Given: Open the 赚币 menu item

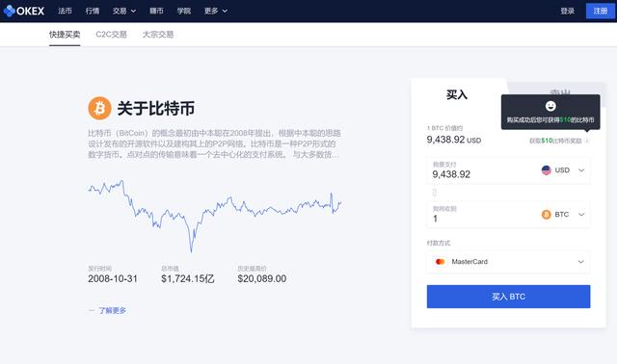Looking at the screenshot, I should (156, 11).
